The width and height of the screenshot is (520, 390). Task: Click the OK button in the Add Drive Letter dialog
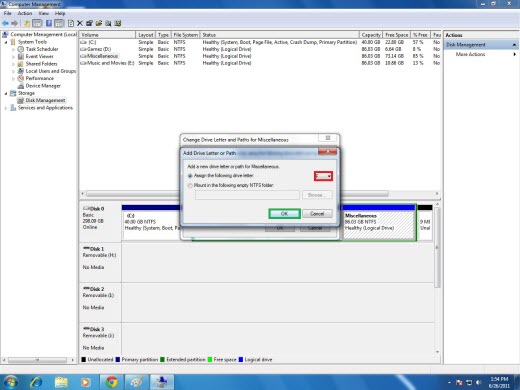284,214
